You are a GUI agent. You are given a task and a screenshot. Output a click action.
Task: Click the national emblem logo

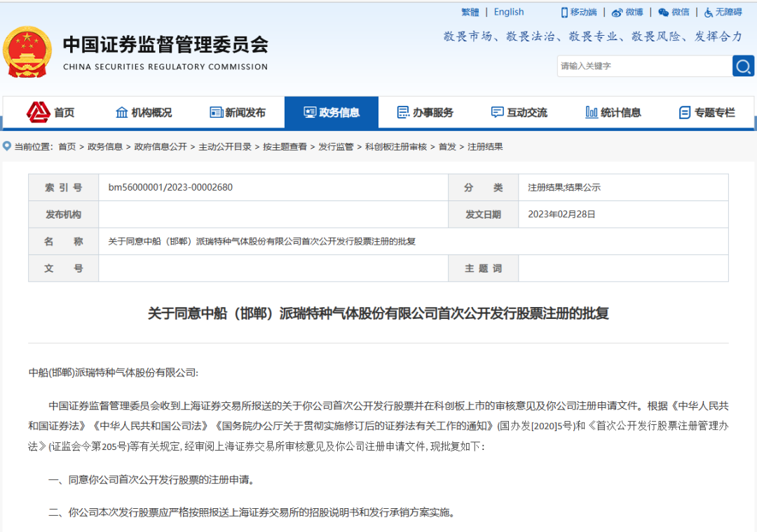coord(27,52)
